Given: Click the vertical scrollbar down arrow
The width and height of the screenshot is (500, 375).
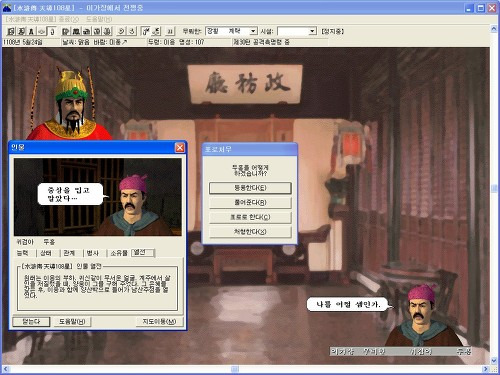Looking at the screenshot, I should pyautogui.click(x=494, y=360).
